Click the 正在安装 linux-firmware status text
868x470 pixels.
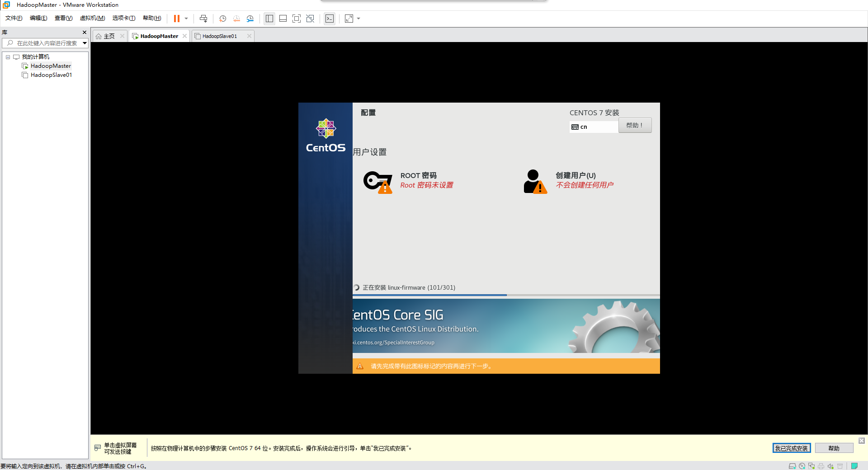409,287
